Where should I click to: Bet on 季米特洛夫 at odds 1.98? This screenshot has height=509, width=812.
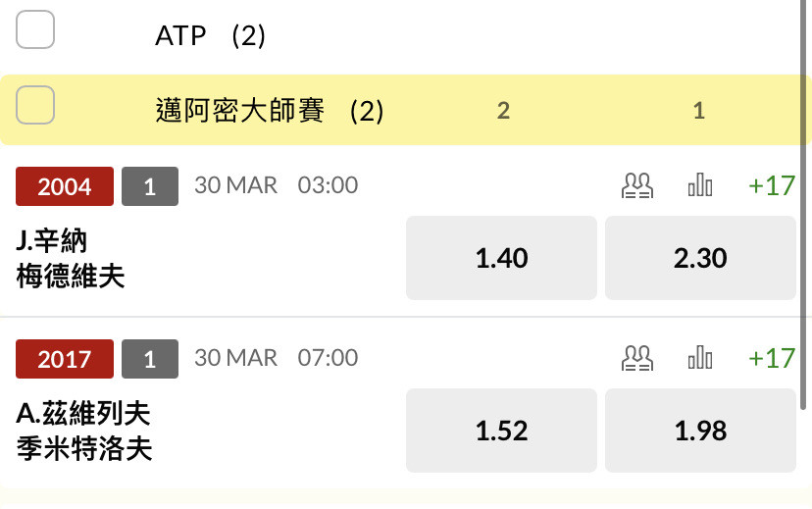tap(700, 431)
